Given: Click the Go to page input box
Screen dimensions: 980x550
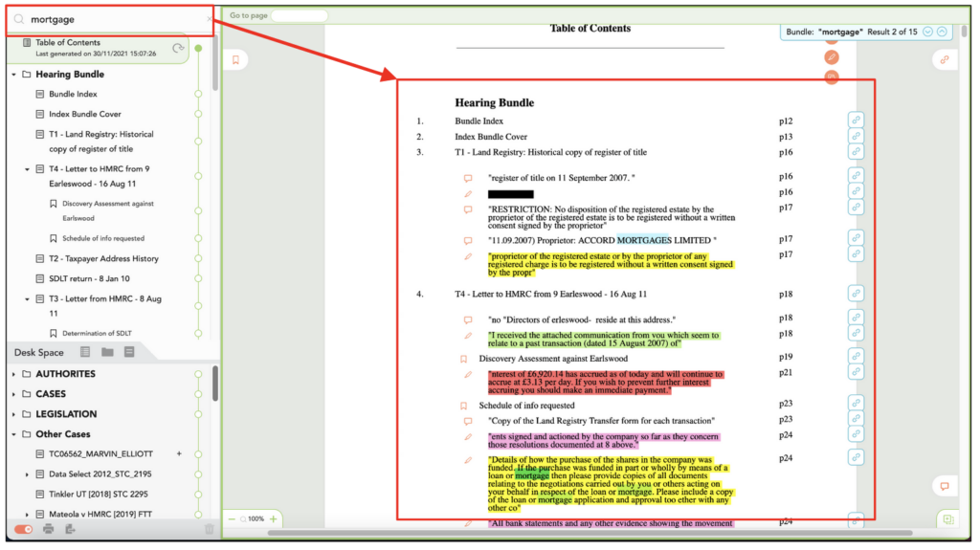Looking at the screenshot, I should [300, 15].
